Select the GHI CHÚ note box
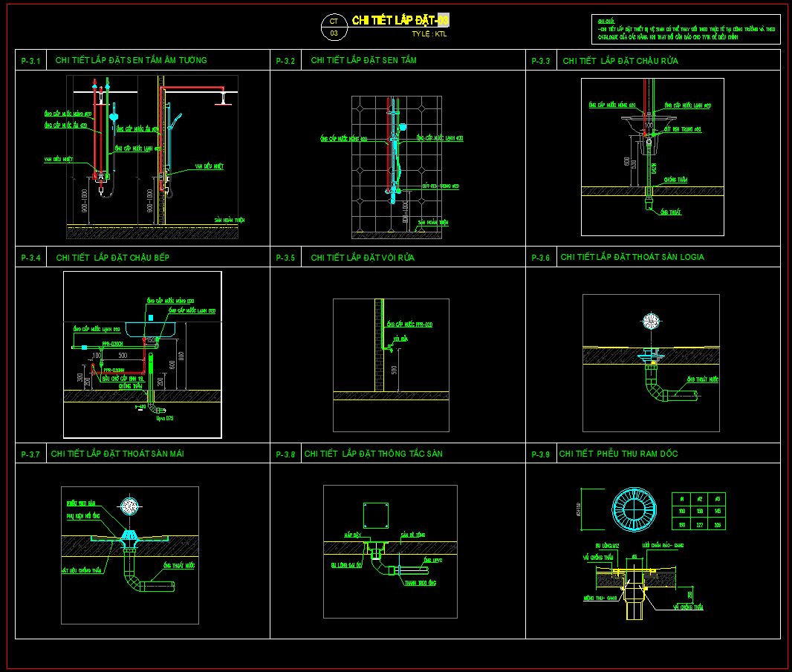 (686, 29)
